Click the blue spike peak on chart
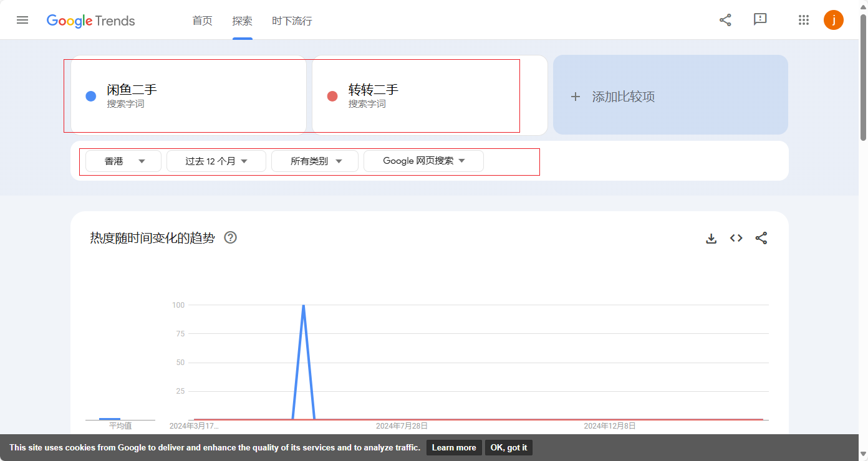 (303, 305)
